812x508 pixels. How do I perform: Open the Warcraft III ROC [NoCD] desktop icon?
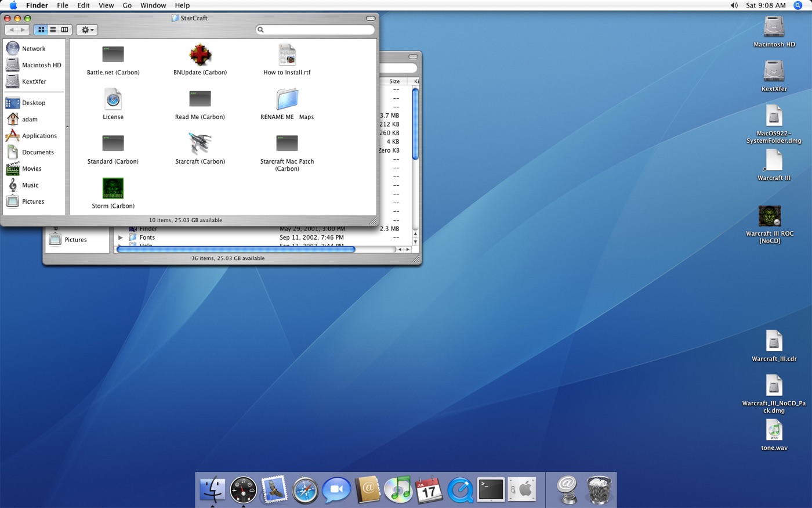coord(770,216)
